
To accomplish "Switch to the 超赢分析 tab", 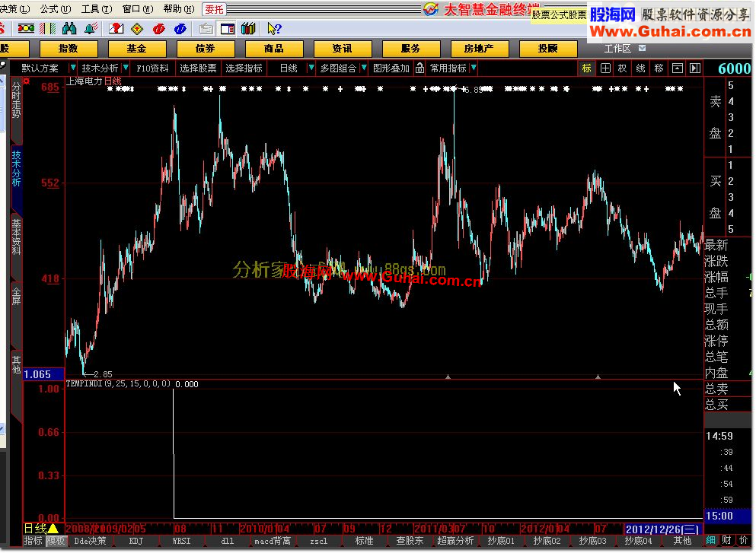I will click(x=455, y=541).
